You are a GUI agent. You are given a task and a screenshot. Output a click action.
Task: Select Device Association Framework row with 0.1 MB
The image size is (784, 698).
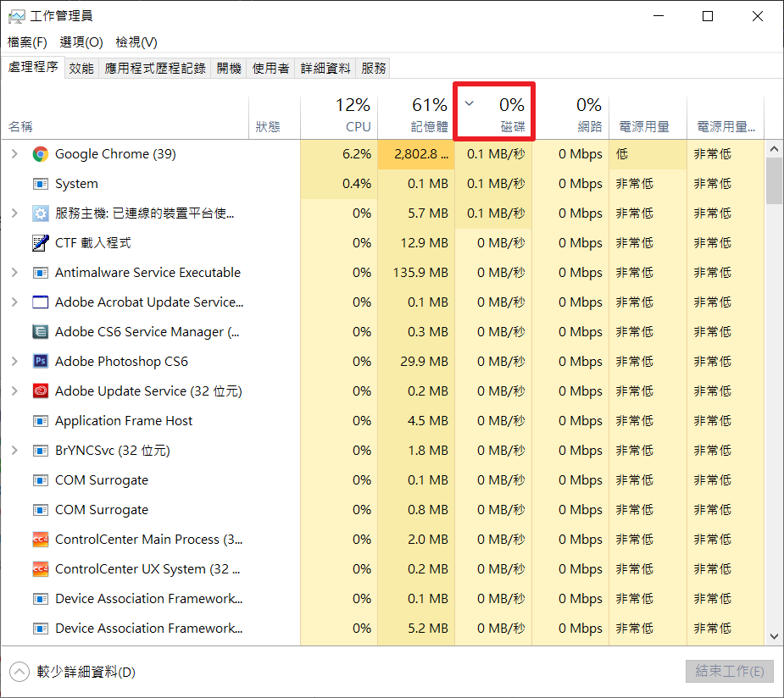pos(383,599)
